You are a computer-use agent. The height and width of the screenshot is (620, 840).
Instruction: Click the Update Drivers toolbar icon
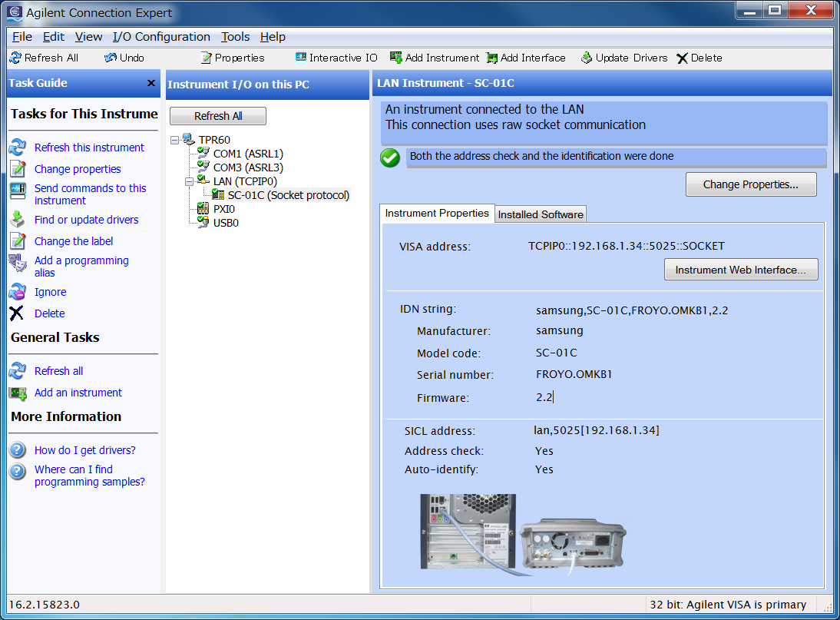[x=587, y=58]
